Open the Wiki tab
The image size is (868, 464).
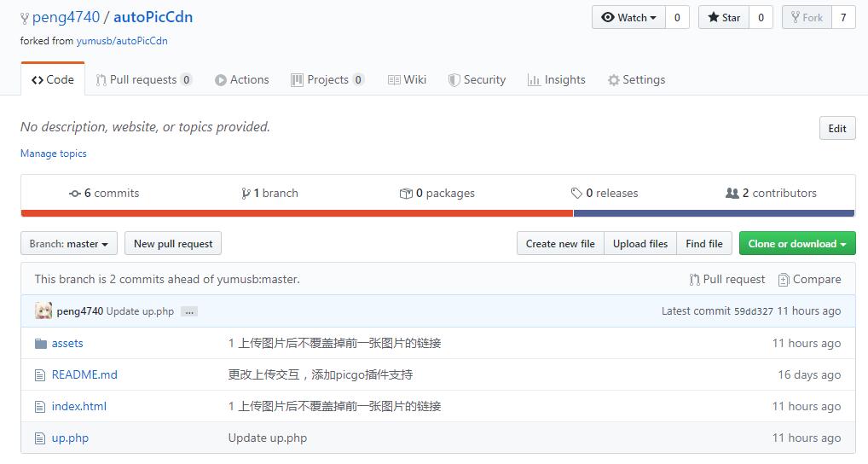(407, 79)
